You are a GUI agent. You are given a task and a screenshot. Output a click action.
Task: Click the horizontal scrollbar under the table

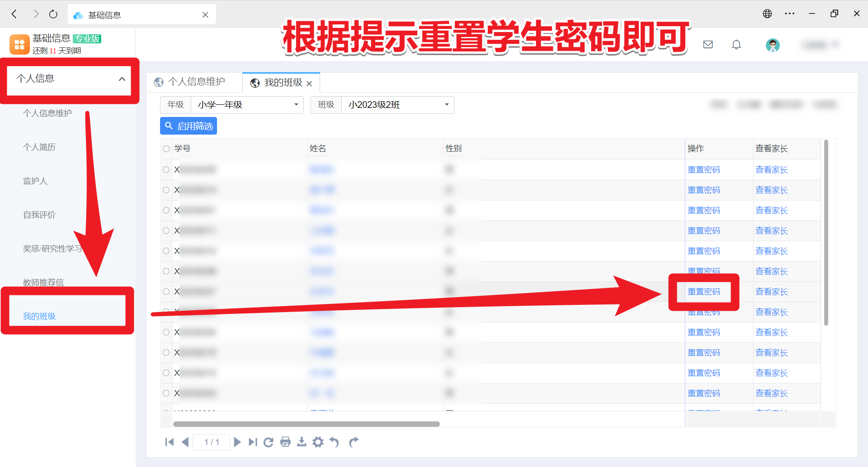click(x=306, y=424)
